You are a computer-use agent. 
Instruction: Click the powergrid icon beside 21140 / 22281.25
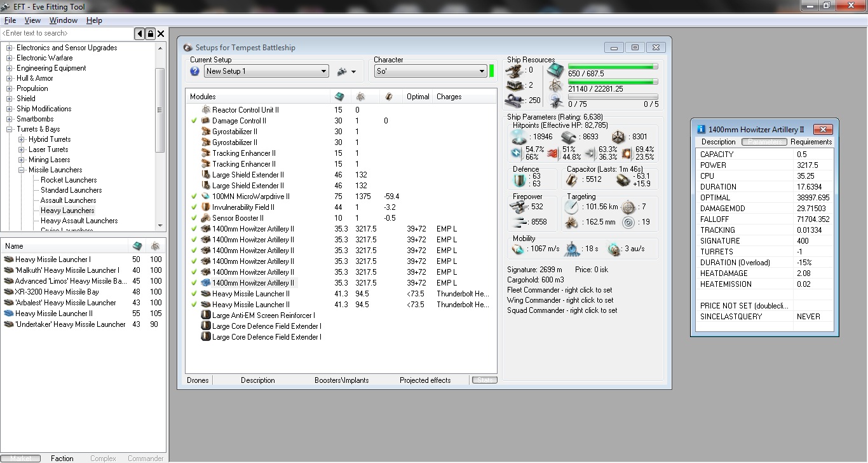click(556, 85)
